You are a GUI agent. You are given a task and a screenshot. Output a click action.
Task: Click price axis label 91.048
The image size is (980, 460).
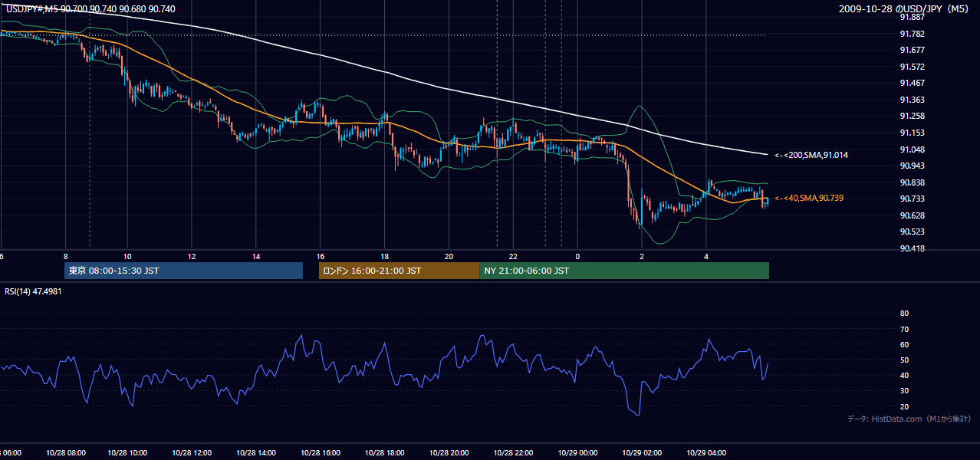pyautogui.click(x=912, y=149)
